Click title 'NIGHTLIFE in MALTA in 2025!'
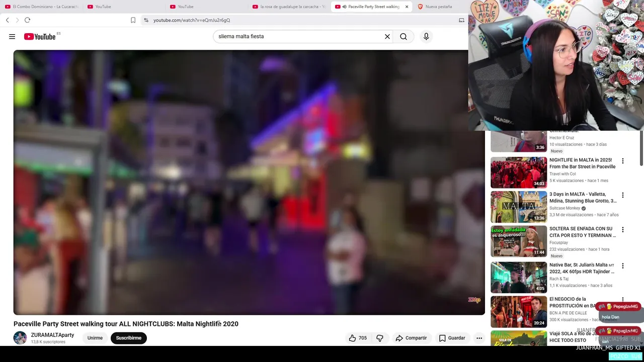The width and height of the screenshot is (644, 362). (582, 163)
